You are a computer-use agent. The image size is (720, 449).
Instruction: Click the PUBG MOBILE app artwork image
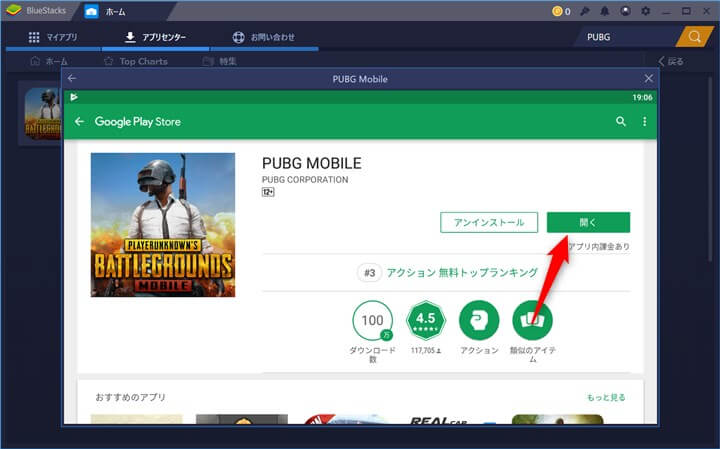click(163, 225)
